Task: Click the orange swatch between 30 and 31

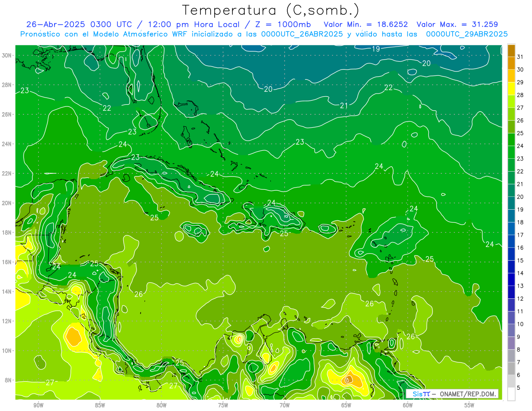Action: click(x=511, y=63)
